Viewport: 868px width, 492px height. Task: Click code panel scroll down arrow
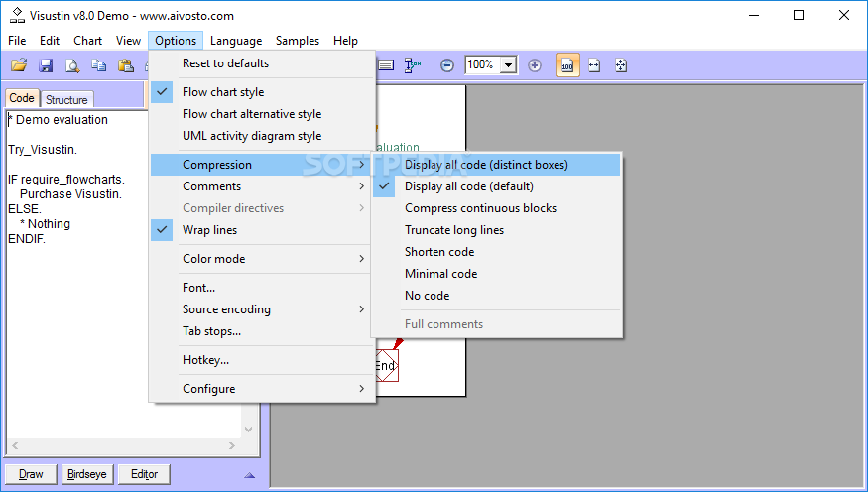pos(249,429)
